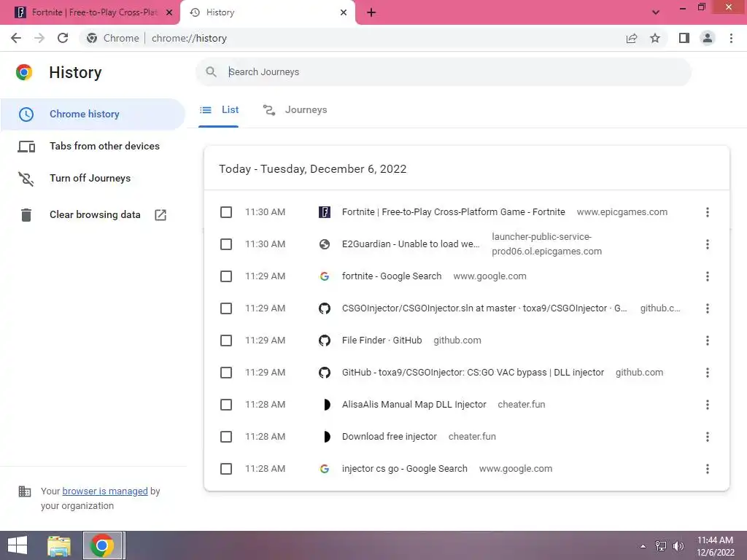This screenshot has width=747, height=560.
Task: Check the CS:GO VAC bypass entry checkbox
Action: (x=226, y=373)
